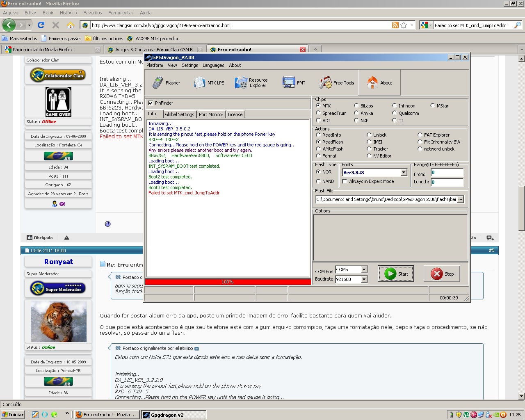525x420 pixels.
Task: Click the Obrigado thanks button in forum
Action: [x=40, y=237]
